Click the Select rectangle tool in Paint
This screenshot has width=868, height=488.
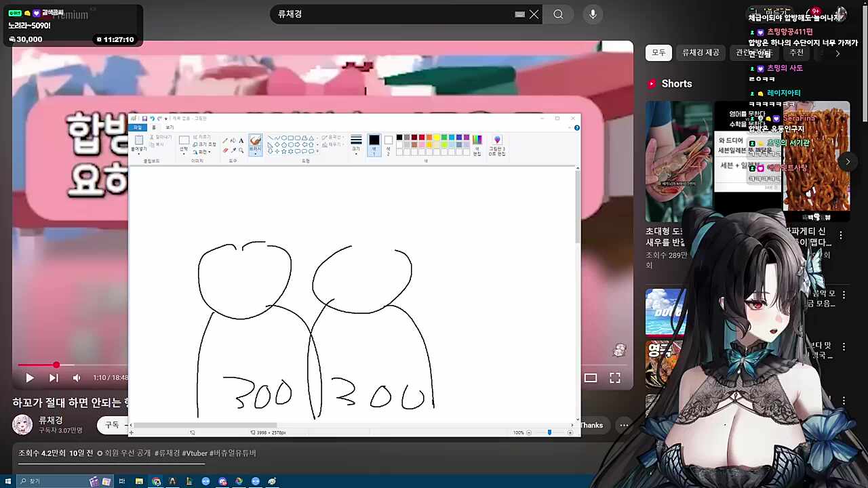(x=184, y=140)
